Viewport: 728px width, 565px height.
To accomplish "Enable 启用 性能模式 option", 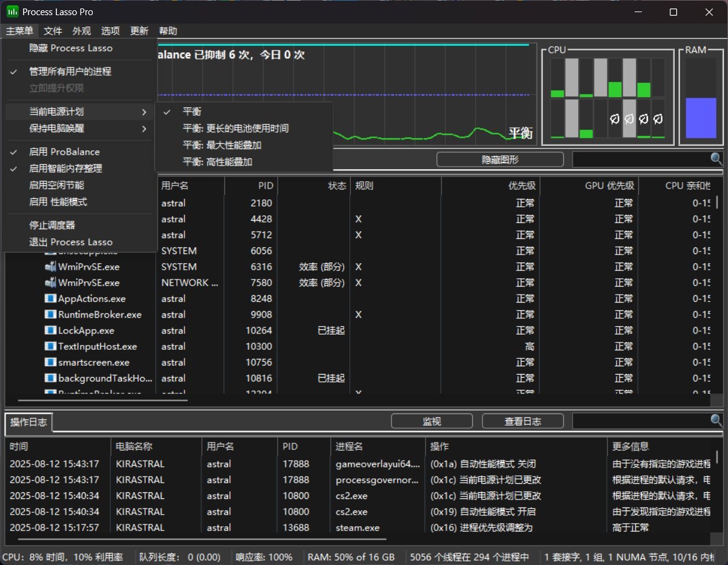I will (79, 202).
